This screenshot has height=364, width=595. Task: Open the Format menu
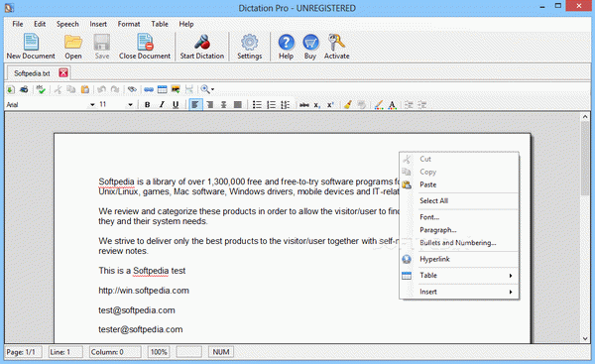click(x=129, y=24)
